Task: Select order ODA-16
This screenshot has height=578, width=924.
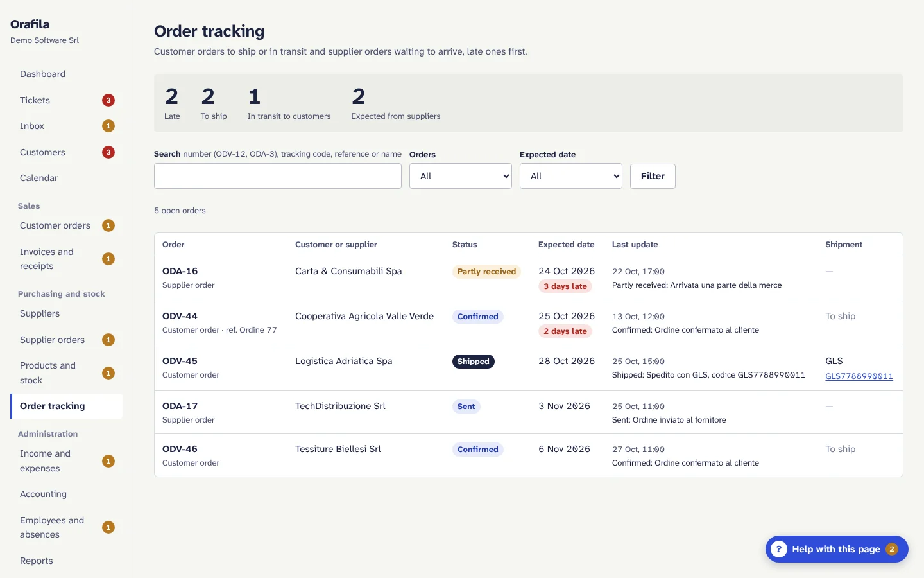Action: tap(180, 271)
